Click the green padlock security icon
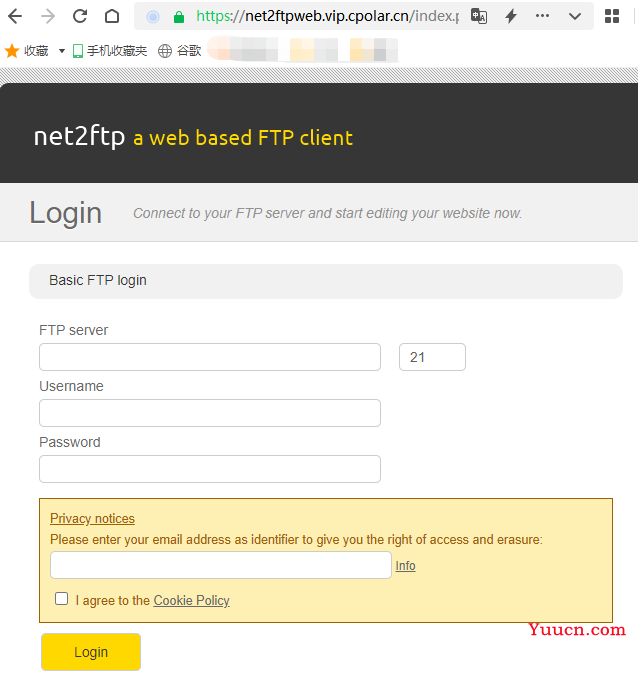 coord(179,17)
